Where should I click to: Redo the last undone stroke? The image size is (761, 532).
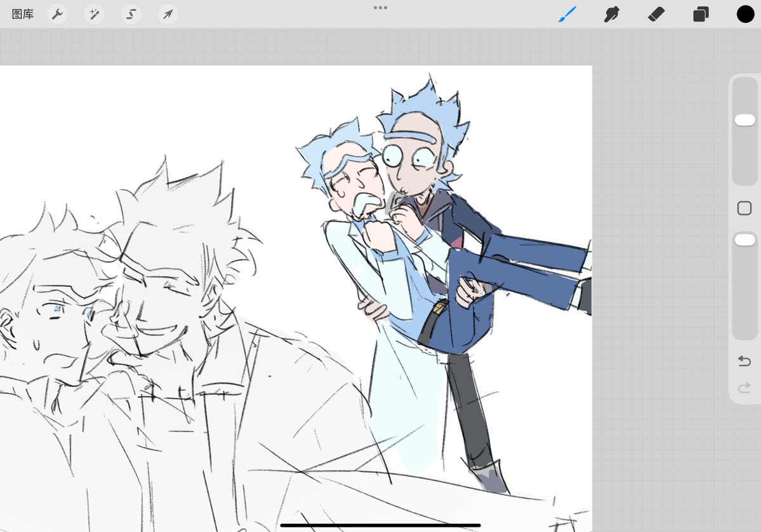[x=744, y=388]
